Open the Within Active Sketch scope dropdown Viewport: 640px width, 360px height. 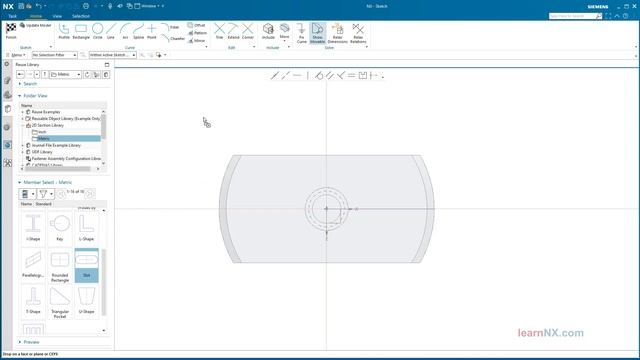coord(113,55)
